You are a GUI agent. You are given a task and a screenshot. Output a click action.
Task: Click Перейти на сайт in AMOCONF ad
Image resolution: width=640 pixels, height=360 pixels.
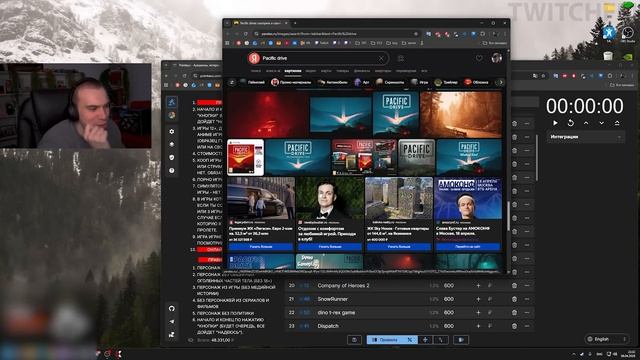pos(468,247)
